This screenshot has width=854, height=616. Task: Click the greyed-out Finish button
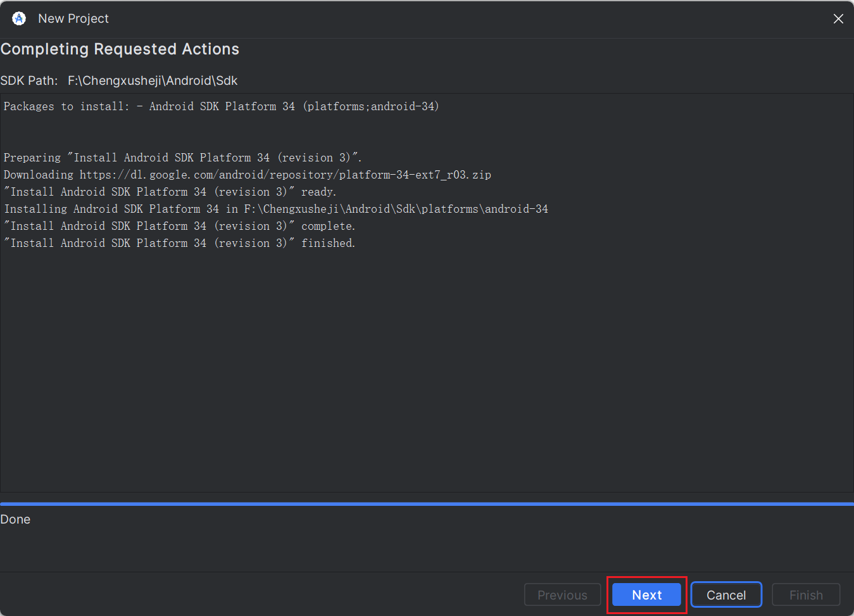coord(806,595)
